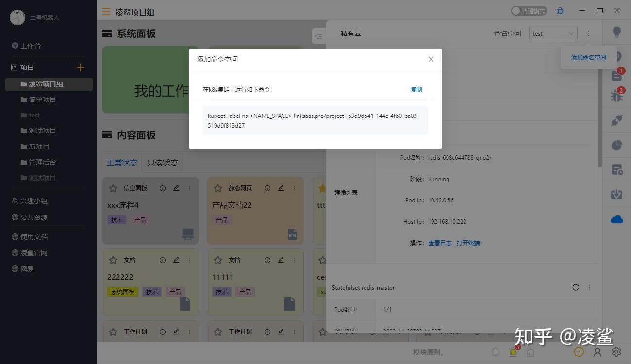Click the yellow alarm icon with badge 3
Screen dimensions: 631x364
[x=512, y=352]
